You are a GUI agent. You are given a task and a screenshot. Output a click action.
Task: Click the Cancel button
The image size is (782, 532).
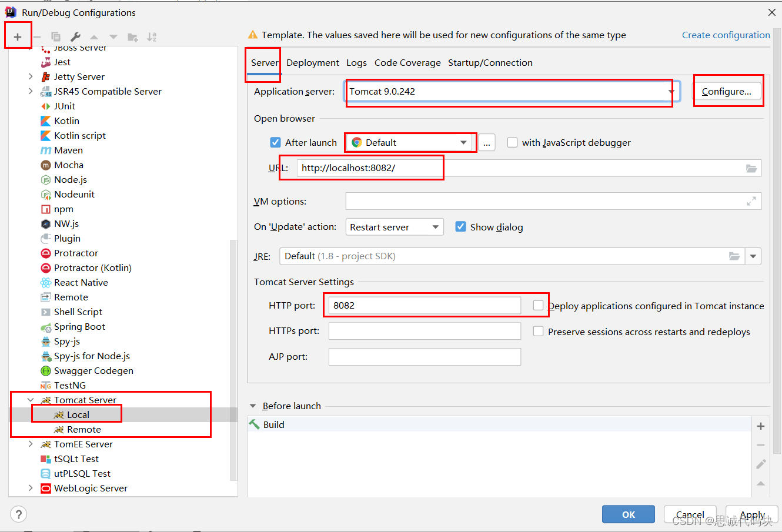click(x=690, y=514)
